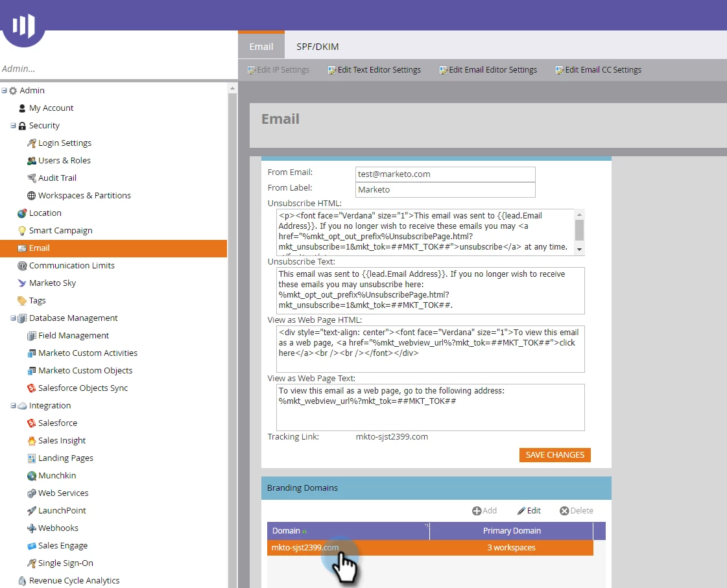This screenshot has width=727, height=588.
Task: Click the Unsubscribe HTML scroll-up arrow
Action: 579,215
